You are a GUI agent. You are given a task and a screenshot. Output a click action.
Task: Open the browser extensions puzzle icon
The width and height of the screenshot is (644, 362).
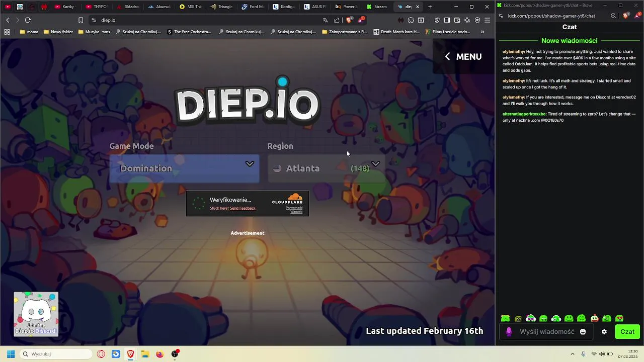(x=411, y=20)
